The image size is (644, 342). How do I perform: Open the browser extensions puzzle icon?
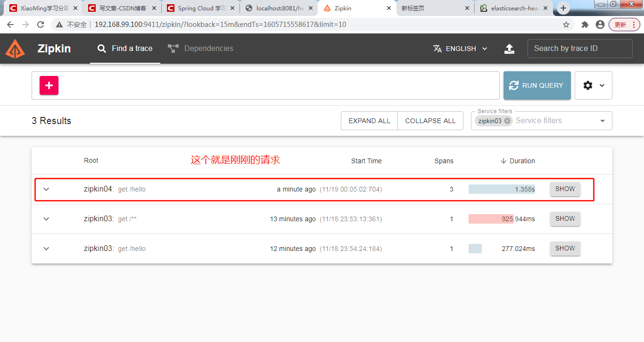pyautogui.click(x=585, y=25)
